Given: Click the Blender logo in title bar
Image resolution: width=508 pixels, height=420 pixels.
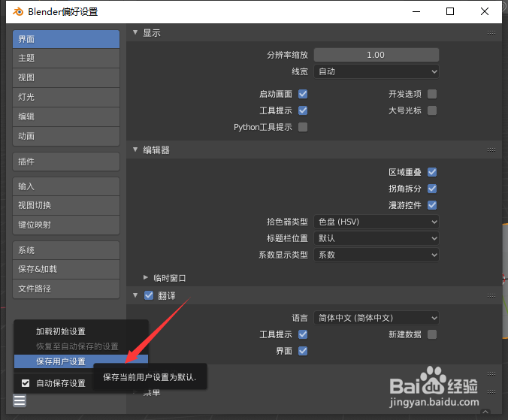Looking at the screenshot, I should click(x=18, y=12).
